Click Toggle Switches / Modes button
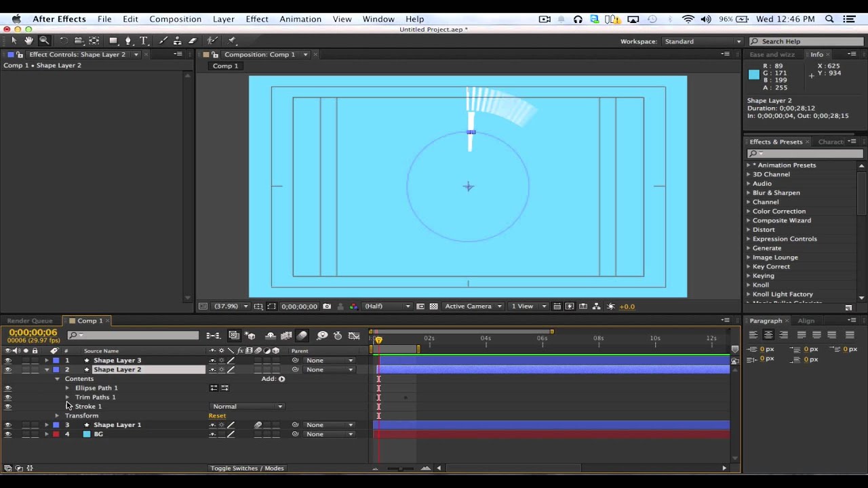868x488 pixels. [x=247, y=468]
